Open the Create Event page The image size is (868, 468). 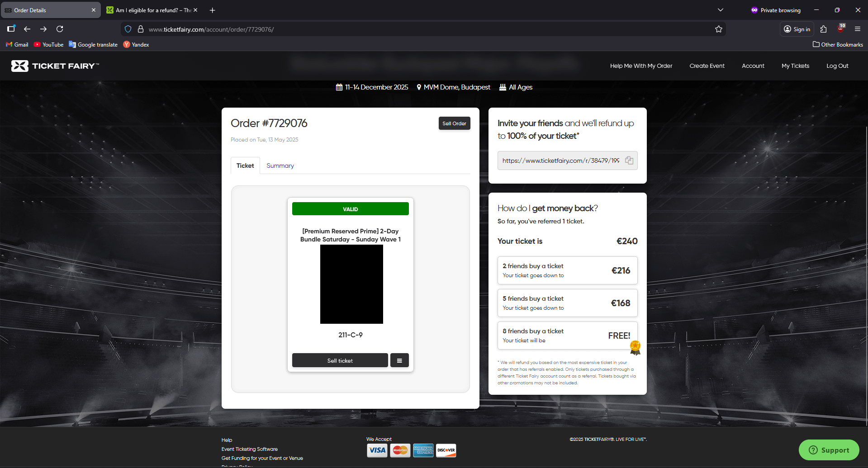pyautogui.click(x=707, y=66)
